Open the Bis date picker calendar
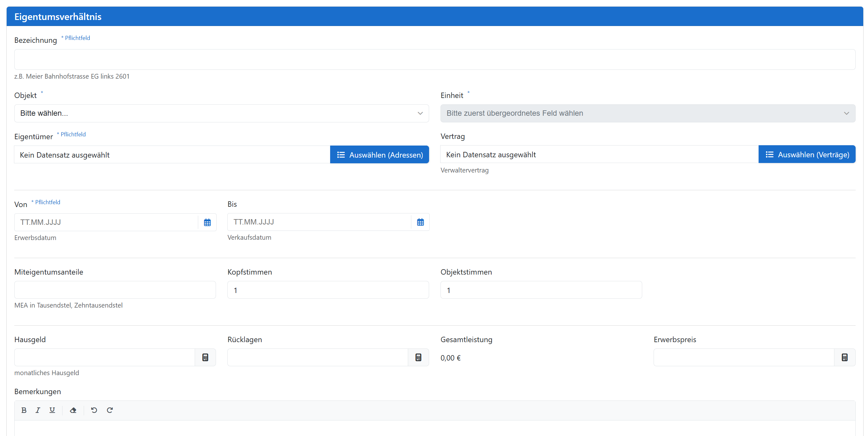 420,222
